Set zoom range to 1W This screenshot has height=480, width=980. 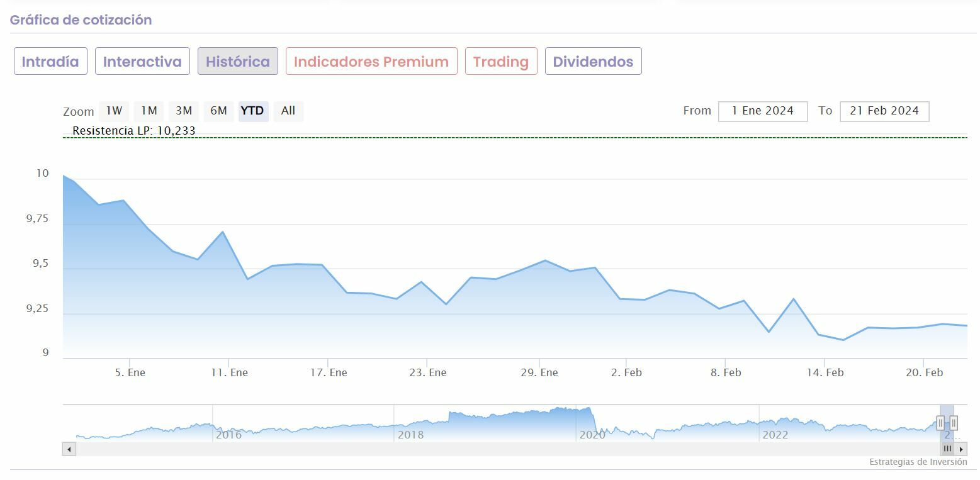pyautogui.click(x=114, y=111)
